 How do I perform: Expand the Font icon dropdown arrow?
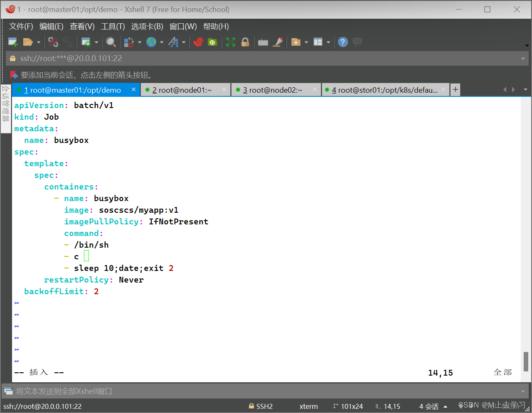[184, 42]
